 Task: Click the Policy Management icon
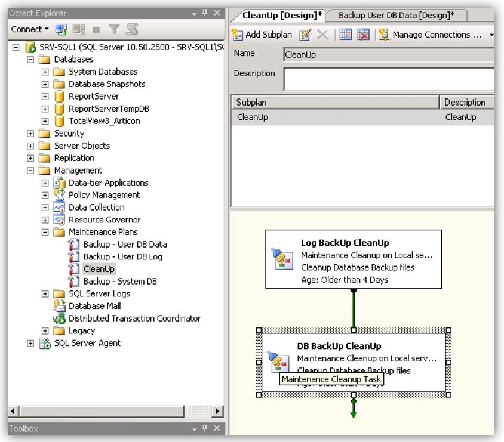60,195
